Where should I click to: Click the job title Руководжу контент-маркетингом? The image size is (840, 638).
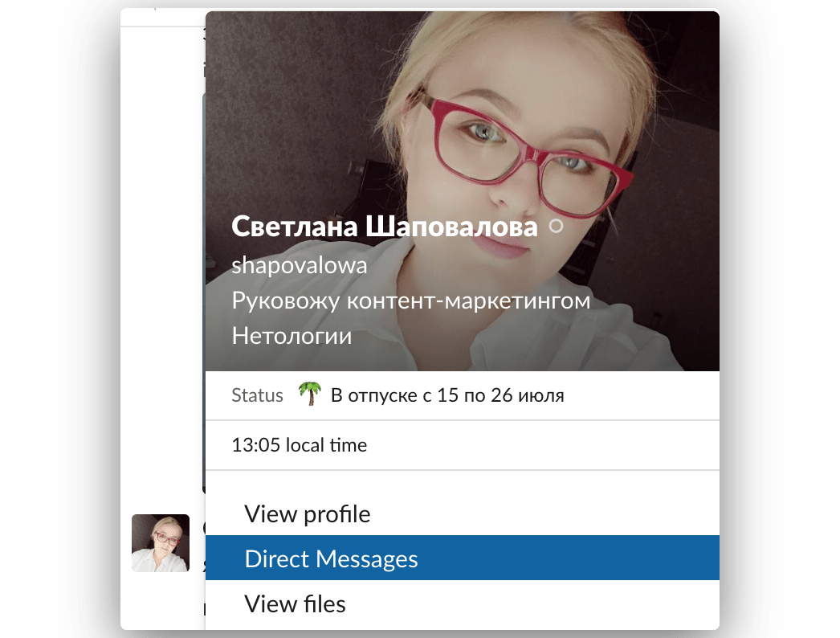click(411, 301)
